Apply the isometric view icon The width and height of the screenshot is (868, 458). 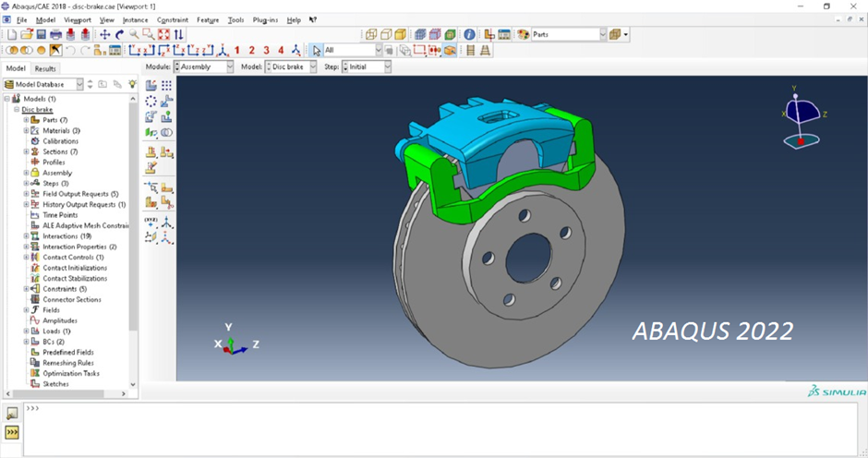[x=223, y=51]
